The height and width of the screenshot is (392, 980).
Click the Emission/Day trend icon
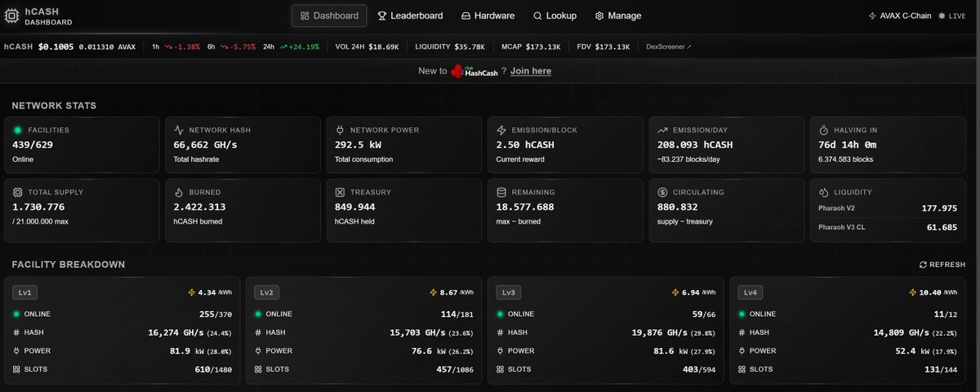tap(663, 130)
